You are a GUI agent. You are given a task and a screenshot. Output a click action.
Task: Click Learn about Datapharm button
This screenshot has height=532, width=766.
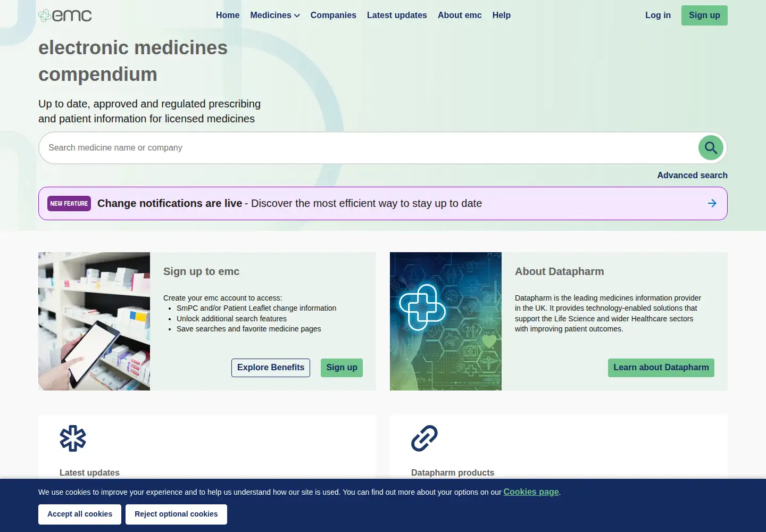click(x=661, y=368)
